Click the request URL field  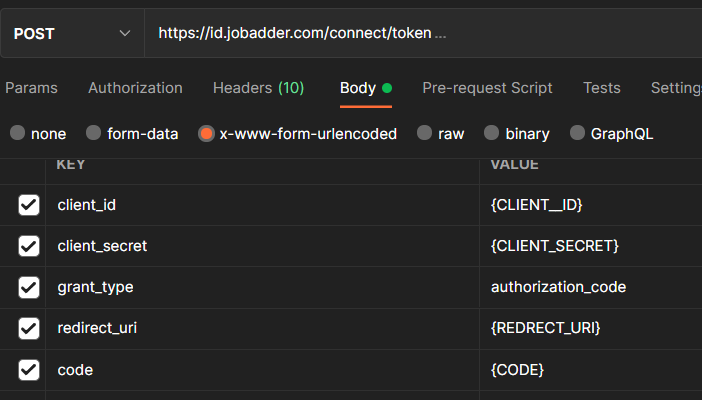tap(420, 34)
